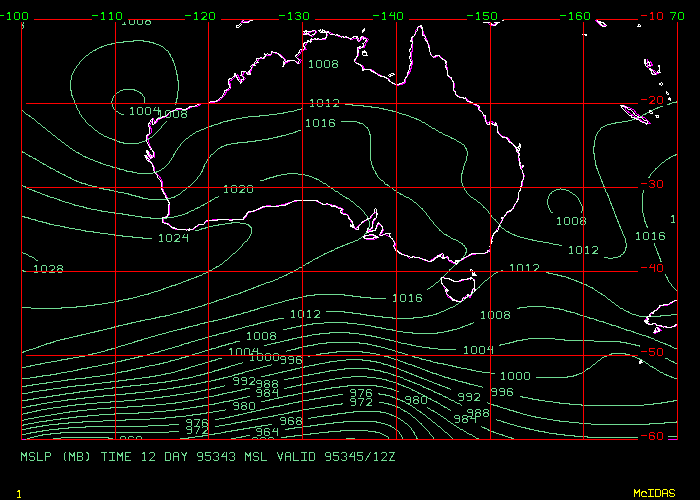Click the -130 longitude label at top
Viewport: 700px width, 500px height.
pos(297,16)
